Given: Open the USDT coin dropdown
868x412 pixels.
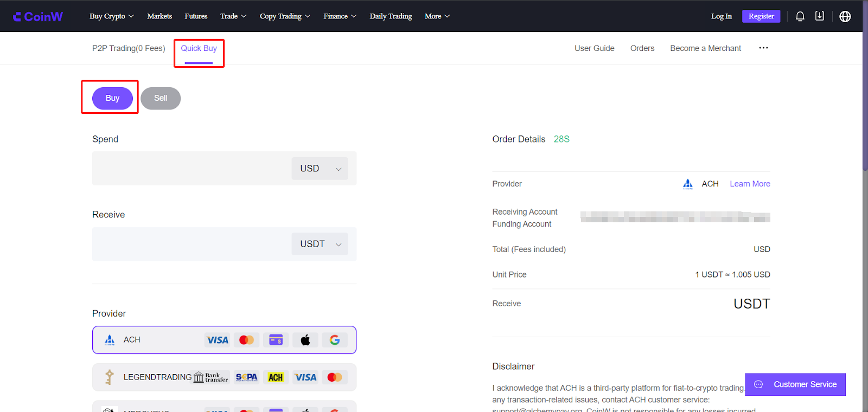Looking at the screenshot, I should click(x=320, y=244).
